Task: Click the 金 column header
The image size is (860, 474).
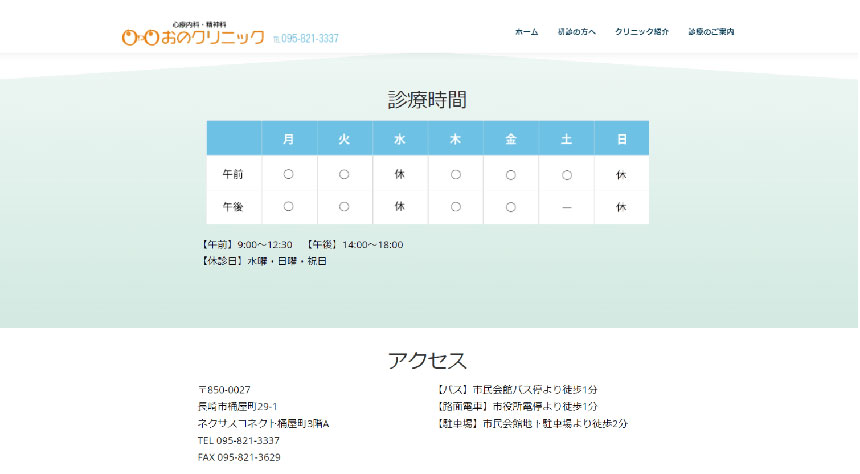Action: [511, 138]
